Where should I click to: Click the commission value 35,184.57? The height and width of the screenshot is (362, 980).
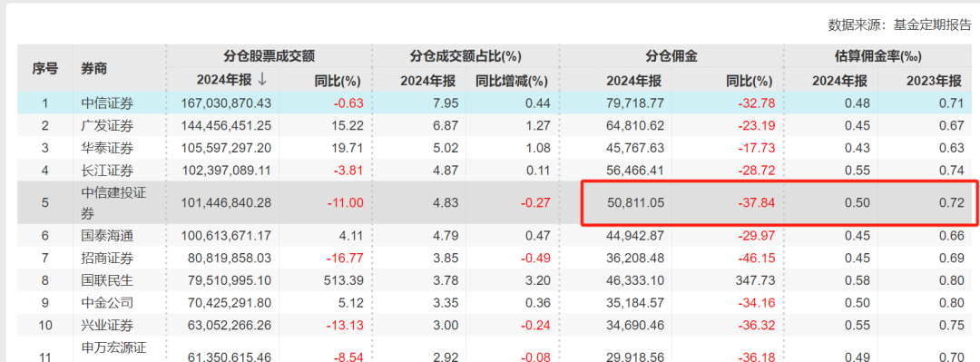(x=635, y=303)
